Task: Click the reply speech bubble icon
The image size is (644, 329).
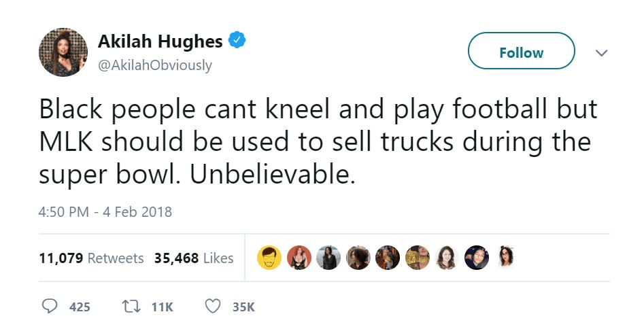Action: 50,307
